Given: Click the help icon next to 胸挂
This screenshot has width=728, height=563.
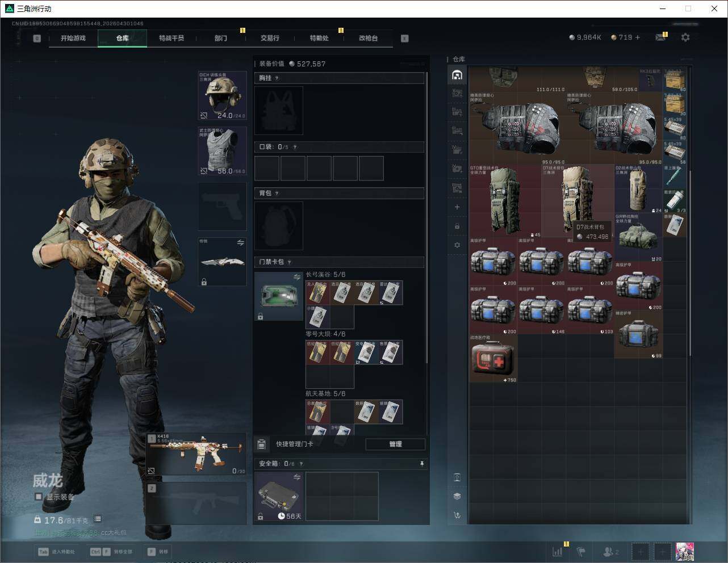Looking at the screenshot, I should click(277, 78).
